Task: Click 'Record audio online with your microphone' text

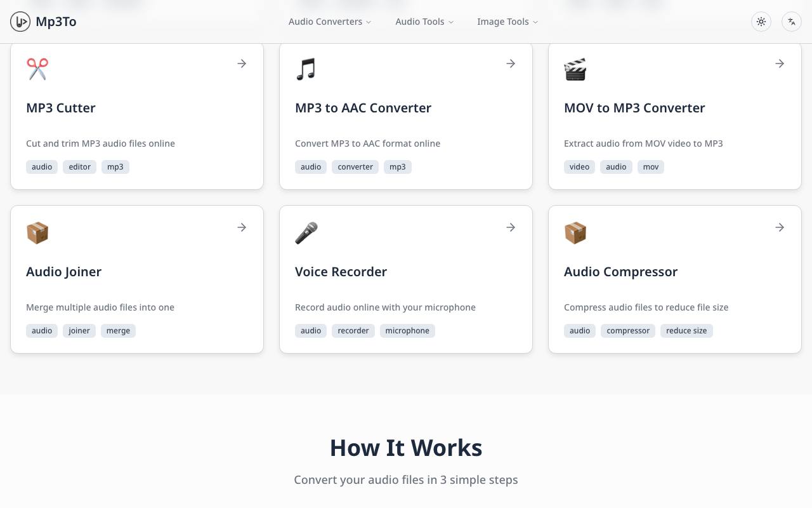Action: [x=385, y=307]
